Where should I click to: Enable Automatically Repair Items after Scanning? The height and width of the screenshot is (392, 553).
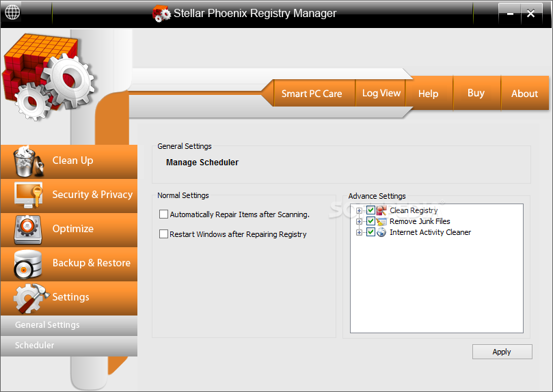[x=163, y=214]
